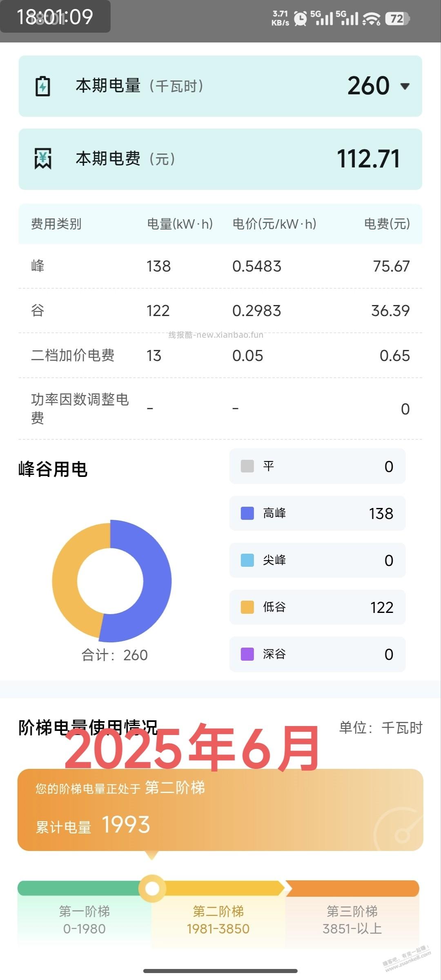Select the 合计：260 chart total
This screenshot has height=980, width=441.
[115, 655]
